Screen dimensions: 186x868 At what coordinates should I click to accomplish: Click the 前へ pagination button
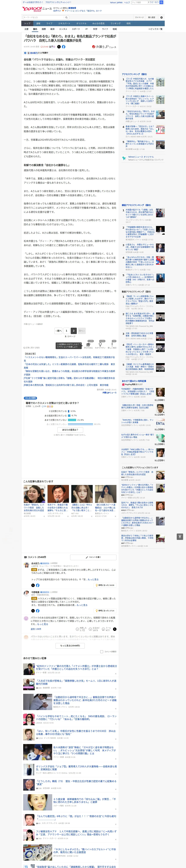tap(58, 331)
